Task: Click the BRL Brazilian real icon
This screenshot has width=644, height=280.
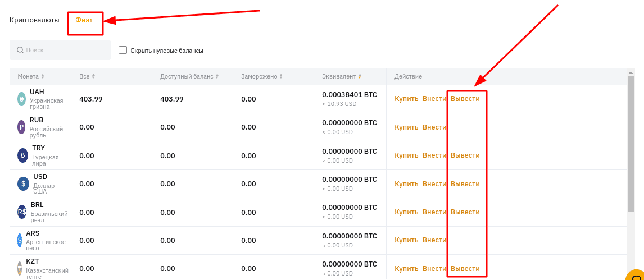Action: click(22, 212)
